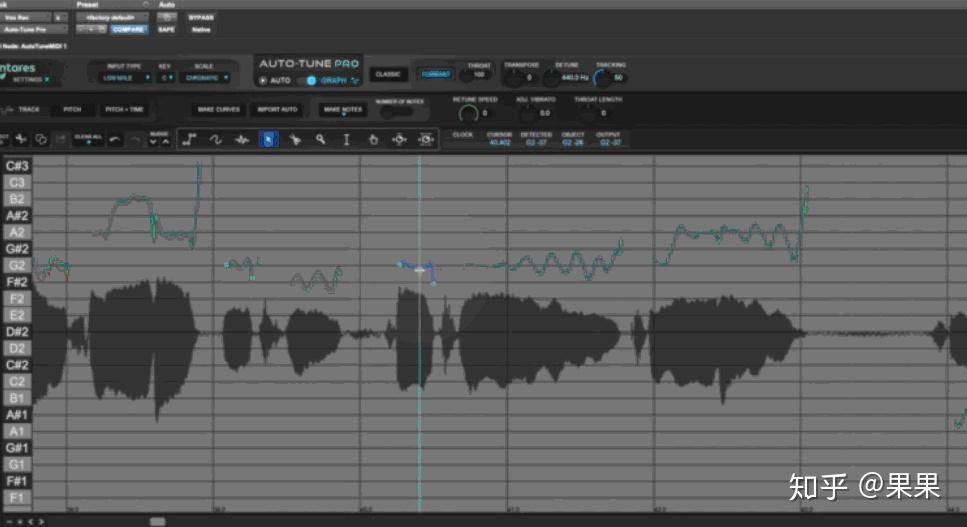Viewport: 967px width, 527px height.
Task: Click the C#3 piano key
Action: pyautogui.click(x=17, y=166)
